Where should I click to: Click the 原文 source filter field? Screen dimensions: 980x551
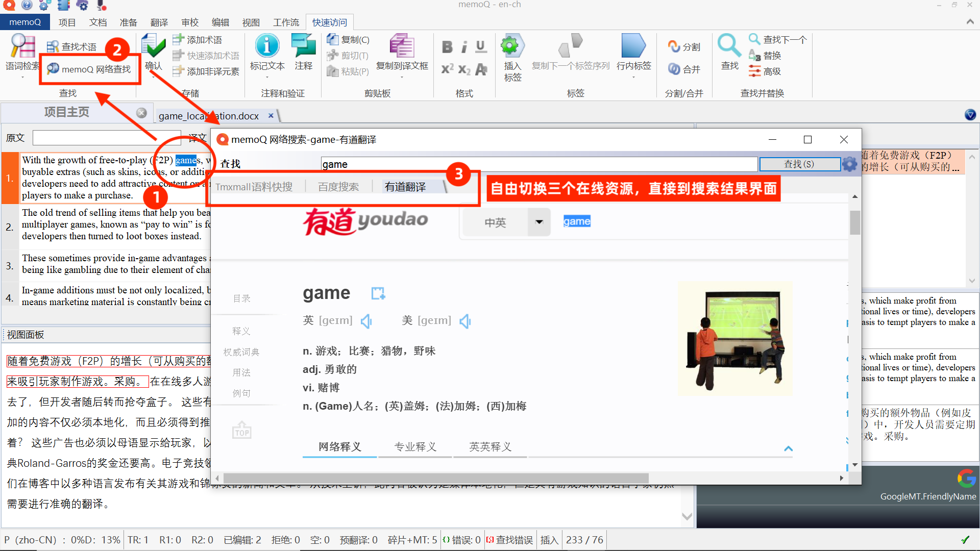tap(106, 138)
